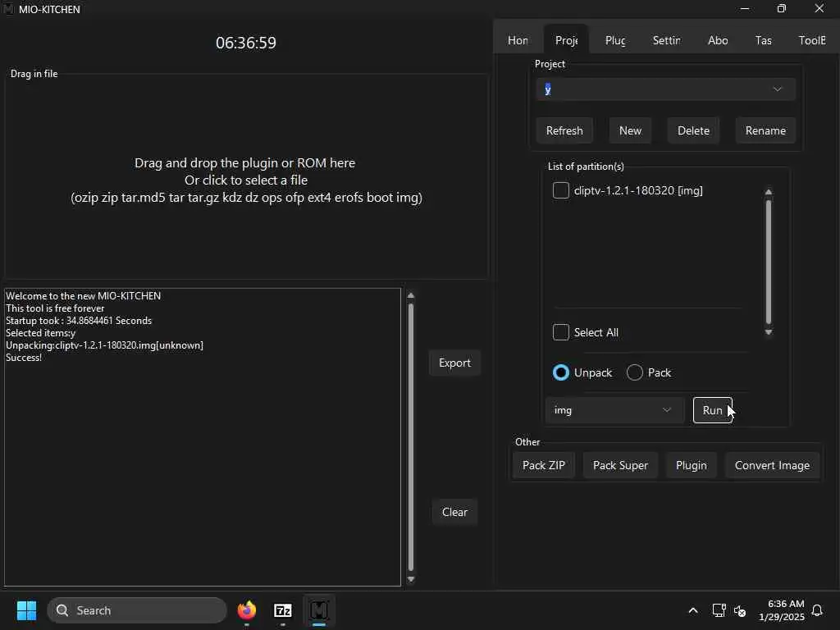Viewport: 840px width, 630px height.
Task: Click log panel scroll up arrow
Action: point(411,295)
